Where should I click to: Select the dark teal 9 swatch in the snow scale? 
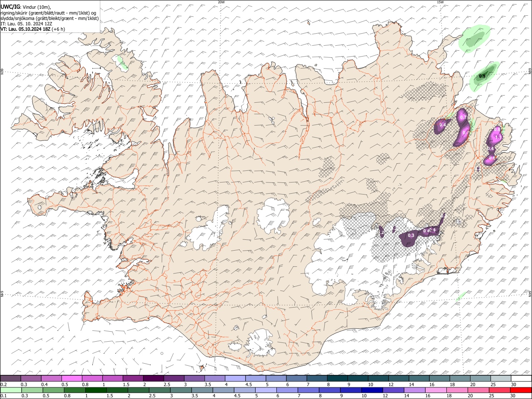click(358, 378)
